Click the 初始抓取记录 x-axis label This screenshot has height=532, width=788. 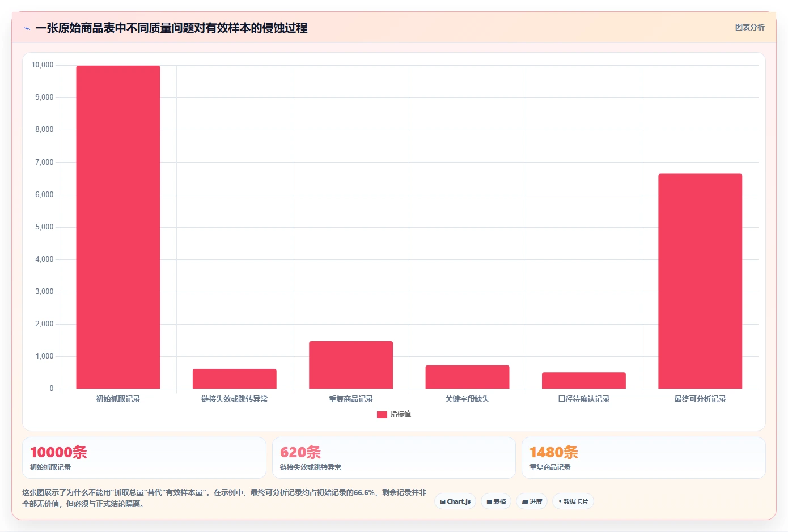118,399
